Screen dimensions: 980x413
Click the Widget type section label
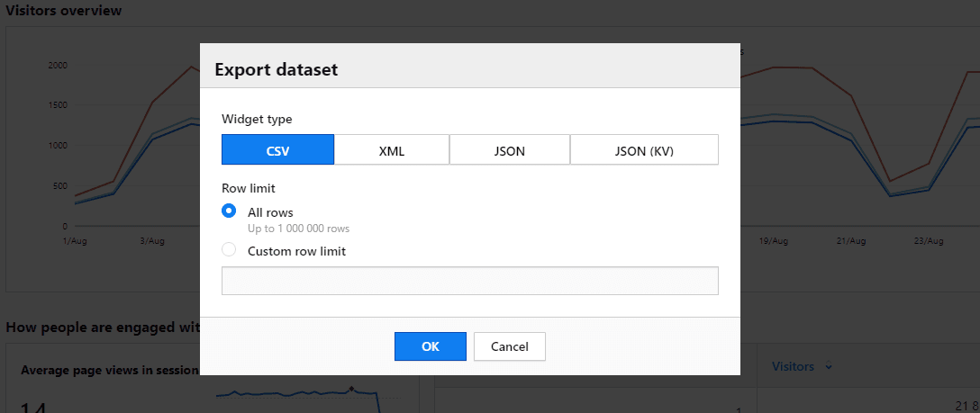(257, 119)
